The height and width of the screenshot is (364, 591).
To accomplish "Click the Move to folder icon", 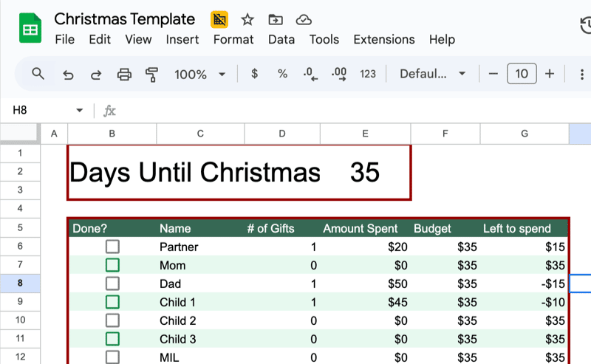I will click(275, 20).
